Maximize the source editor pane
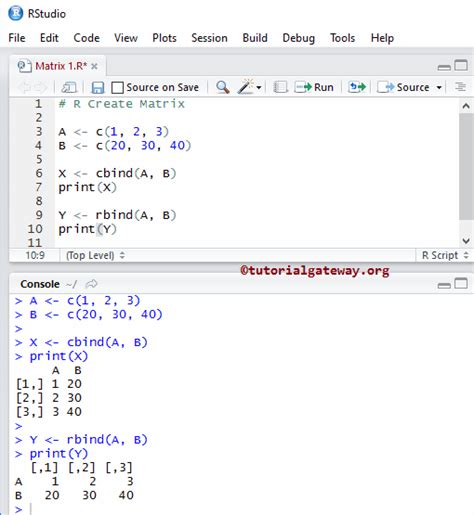 click(461, 65)
